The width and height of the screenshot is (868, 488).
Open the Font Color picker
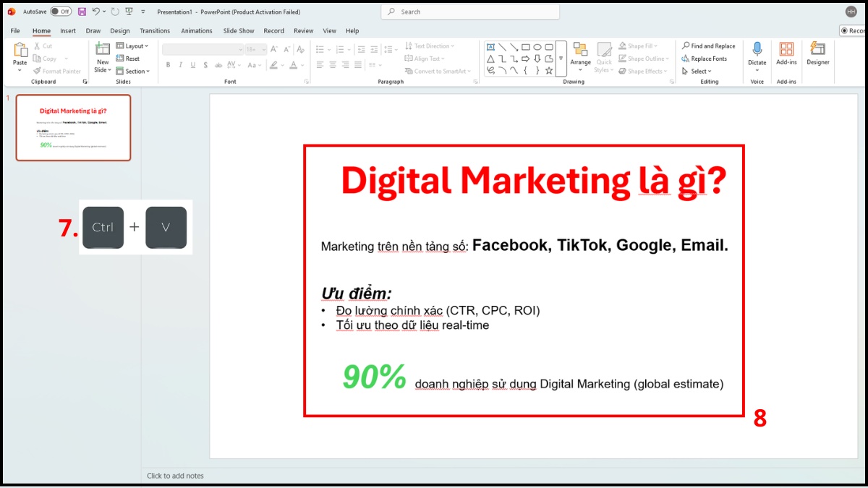[294, 64]
